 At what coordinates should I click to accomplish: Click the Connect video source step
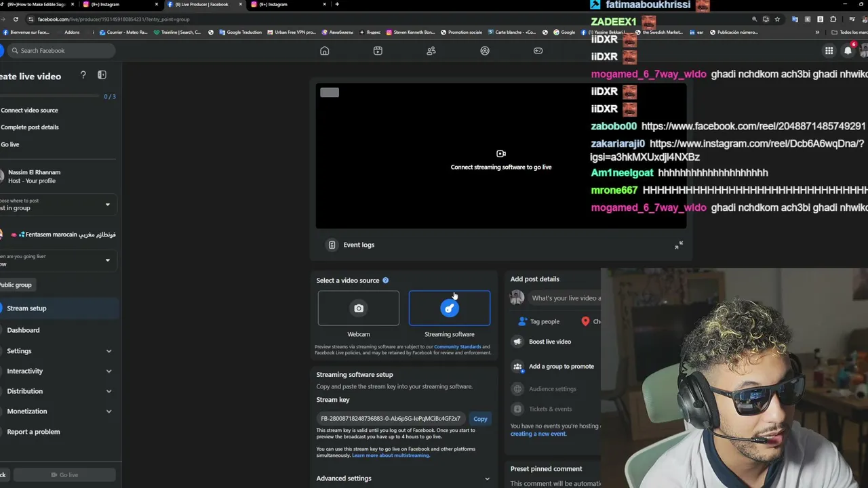point(29,110)
